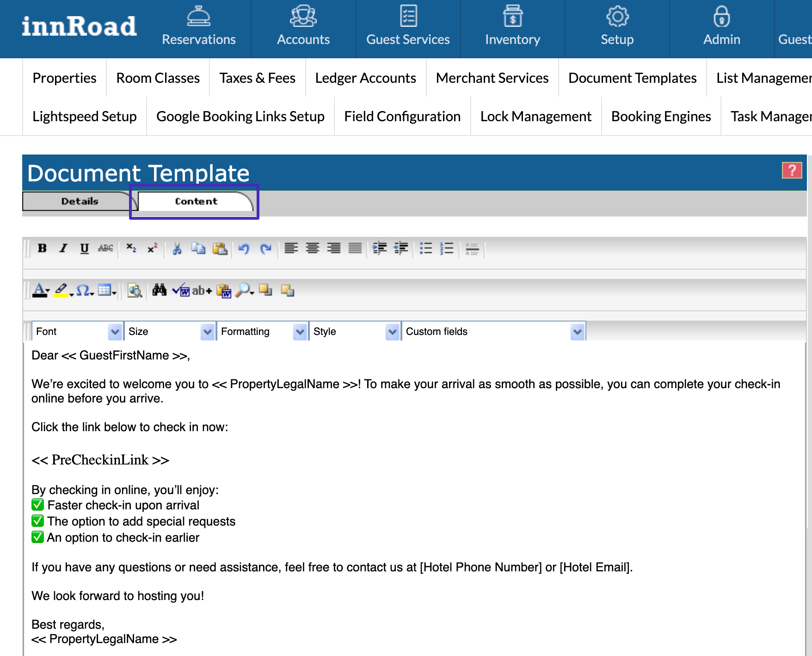812x656 pixels.
Task: Open the red help question mark
Action: [x=792, y=170]
